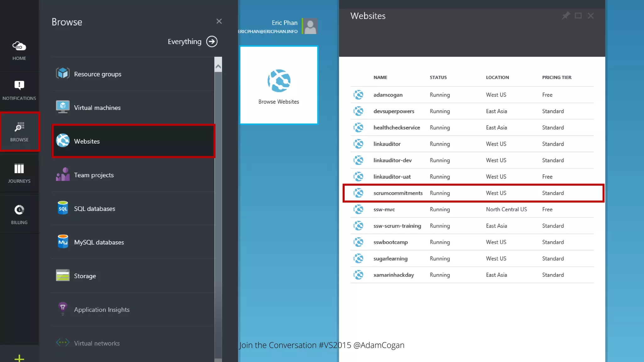644x362 pixels.
Task: Open the adamcogan website row
Action: pyautogui.click(x=388, y=95)
